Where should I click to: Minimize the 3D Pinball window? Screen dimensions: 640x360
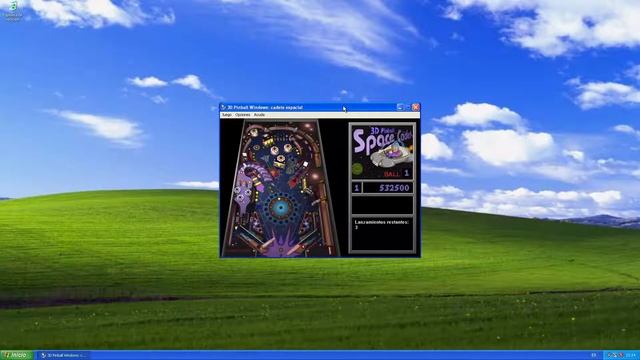tap(400, 107)
